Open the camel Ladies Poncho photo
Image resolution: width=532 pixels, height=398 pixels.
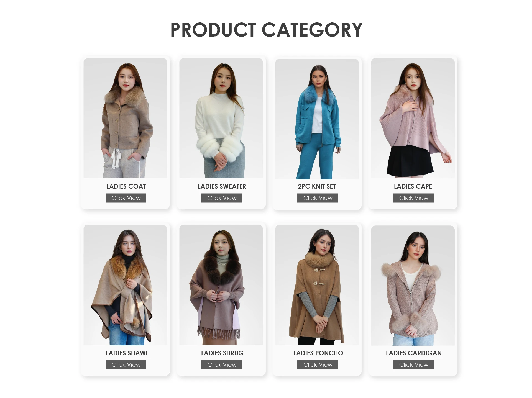(317, 285)
